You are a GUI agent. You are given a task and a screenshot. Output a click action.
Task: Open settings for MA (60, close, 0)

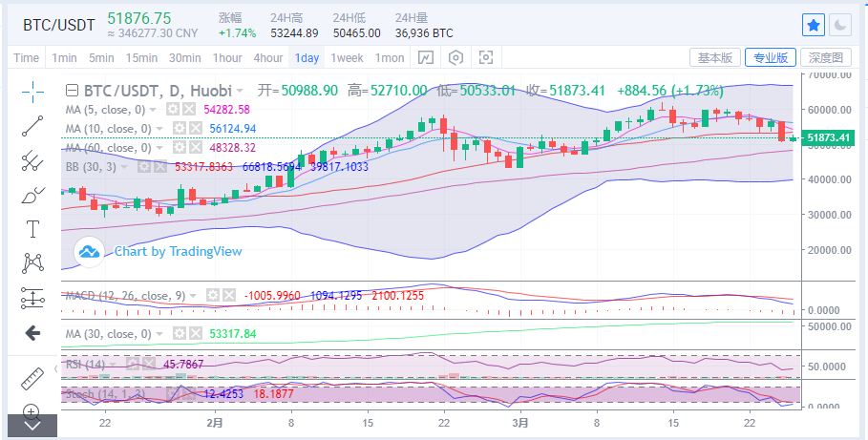point(179,147)
